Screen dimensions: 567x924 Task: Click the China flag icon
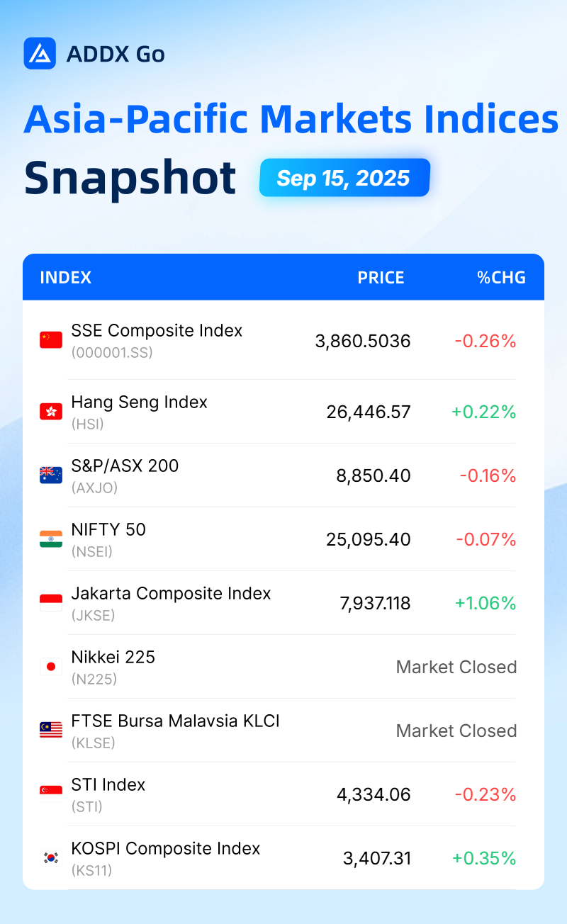pos(51,340)
